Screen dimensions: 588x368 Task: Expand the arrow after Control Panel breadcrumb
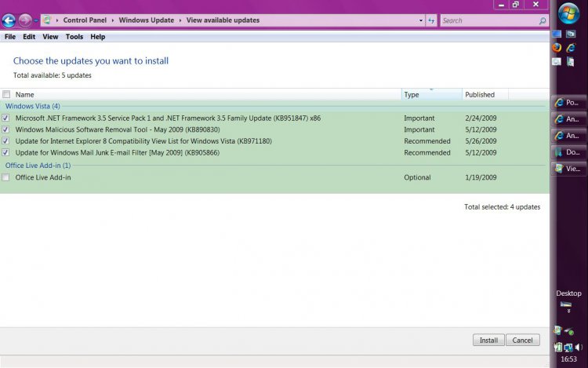pyautogui.click(x=112, y=20)
